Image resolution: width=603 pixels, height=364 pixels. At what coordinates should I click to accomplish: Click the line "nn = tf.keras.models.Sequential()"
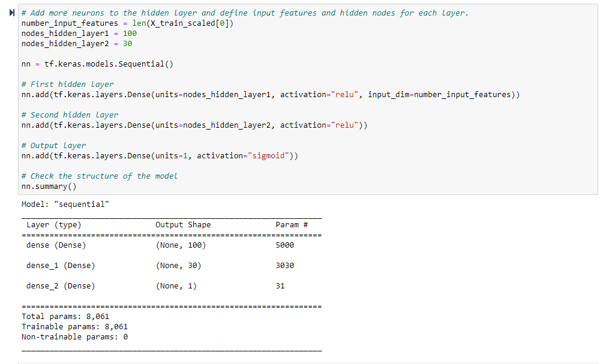pos(97,64)
